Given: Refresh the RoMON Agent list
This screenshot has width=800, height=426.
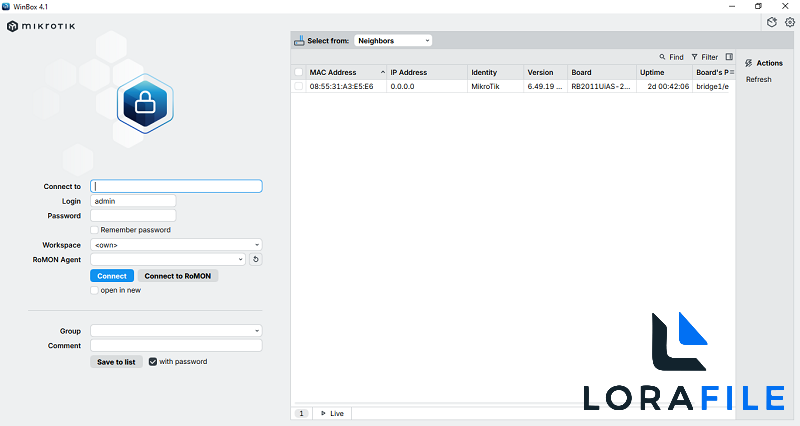Looking at the screenshot, I should click(x=256, y=259).
